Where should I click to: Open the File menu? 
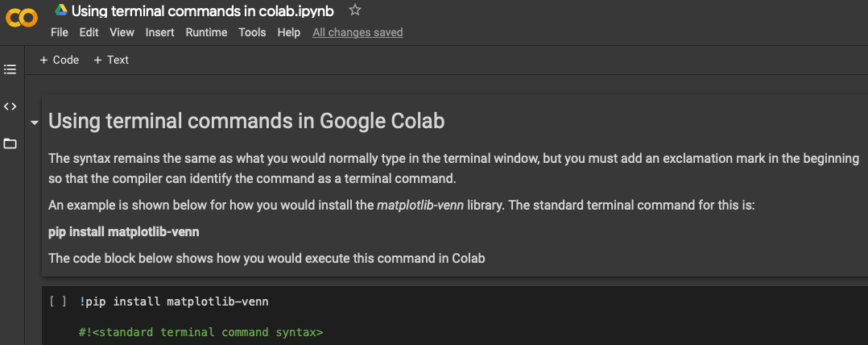click(x=60, y=33)
